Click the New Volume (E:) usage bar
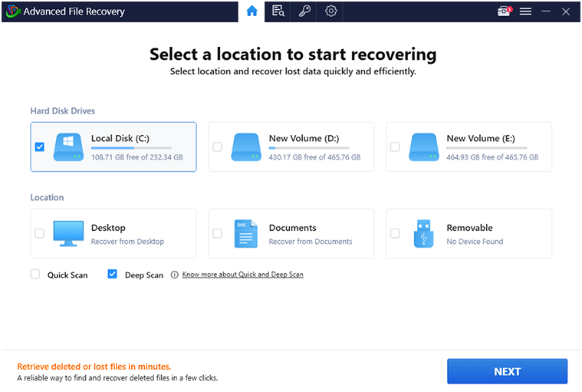This screenshot has width=582, height=392. coord(487,148)
